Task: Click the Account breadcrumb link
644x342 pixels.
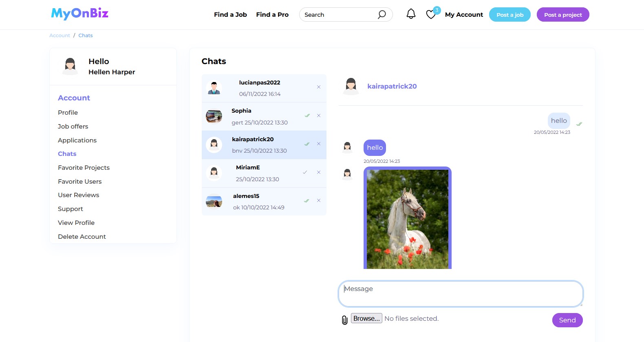Action: (x=60, y=36)
